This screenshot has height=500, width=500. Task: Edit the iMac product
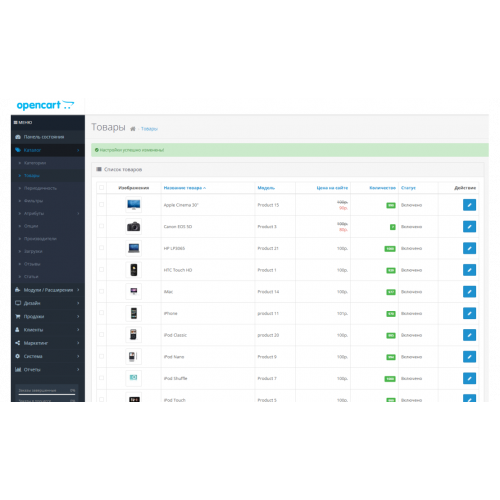tap(469, 292)
